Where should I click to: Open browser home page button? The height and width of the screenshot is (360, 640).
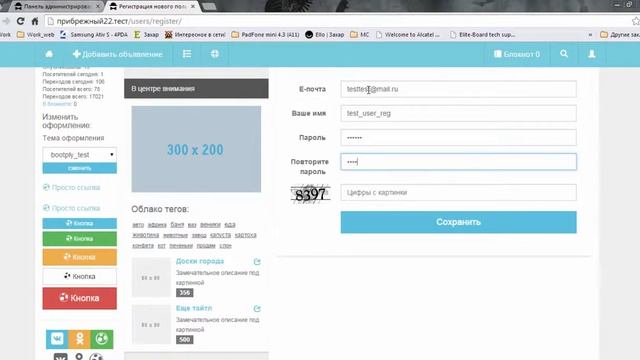[35, 21]
